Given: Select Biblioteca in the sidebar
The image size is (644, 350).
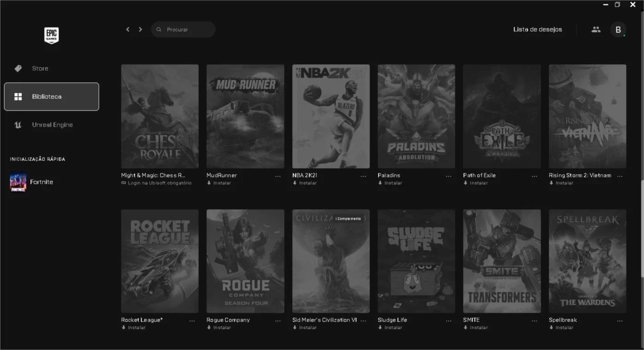Looking at the screenshot, I should (x=52, y=97).
